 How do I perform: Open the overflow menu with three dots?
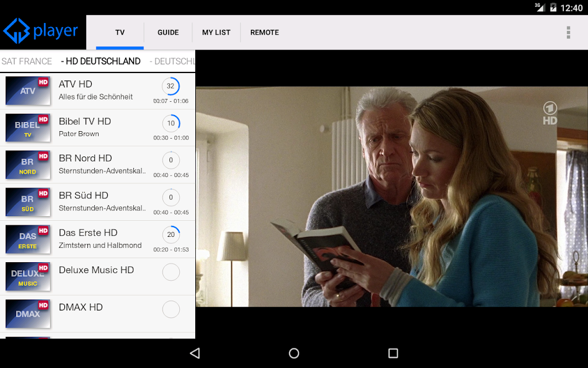(568, 32)
